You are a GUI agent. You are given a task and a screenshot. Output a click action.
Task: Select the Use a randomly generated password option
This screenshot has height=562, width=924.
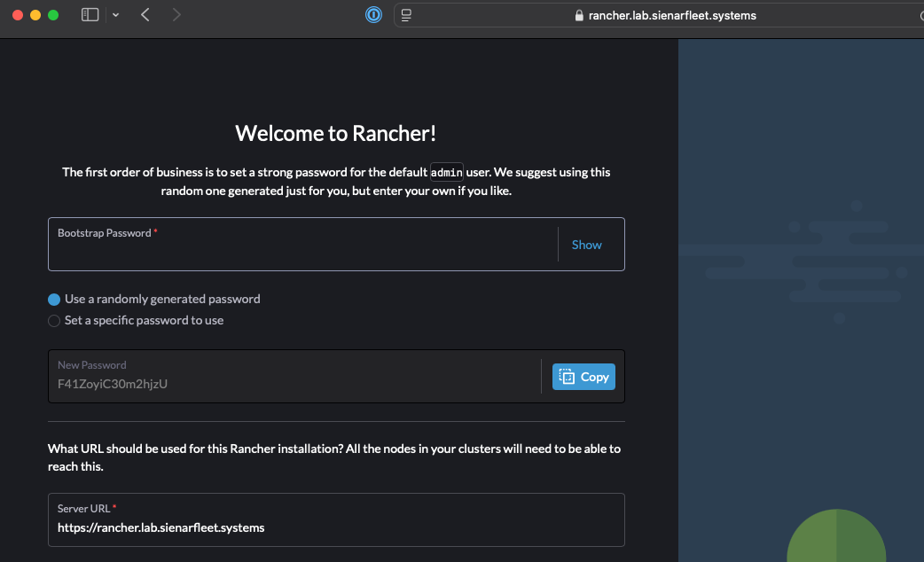pyautogui.click(x=53, y=299)
